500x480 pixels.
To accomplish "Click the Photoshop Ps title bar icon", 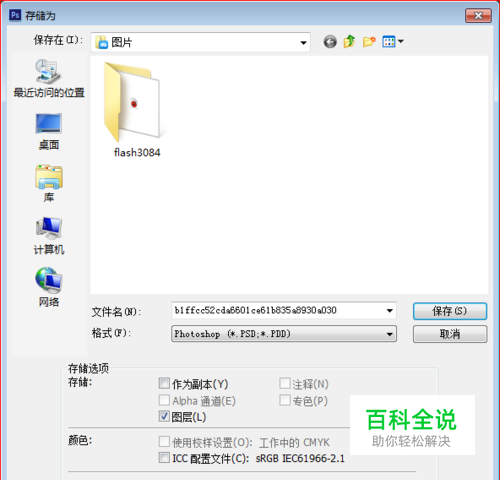I will pyautogui.click(x=15, y=15).
